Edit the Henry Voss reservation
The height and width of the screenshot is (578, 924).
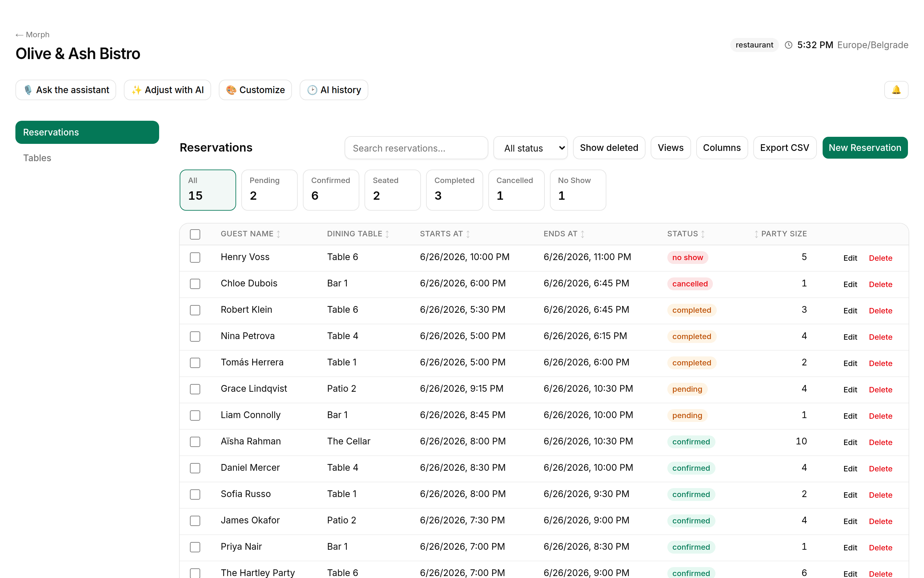pyautogui.click(x=850, y=258)
